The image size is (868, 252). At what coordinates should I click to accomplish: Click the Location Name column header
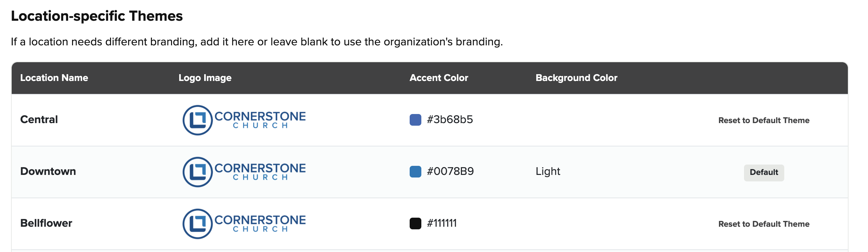[54, 78]
